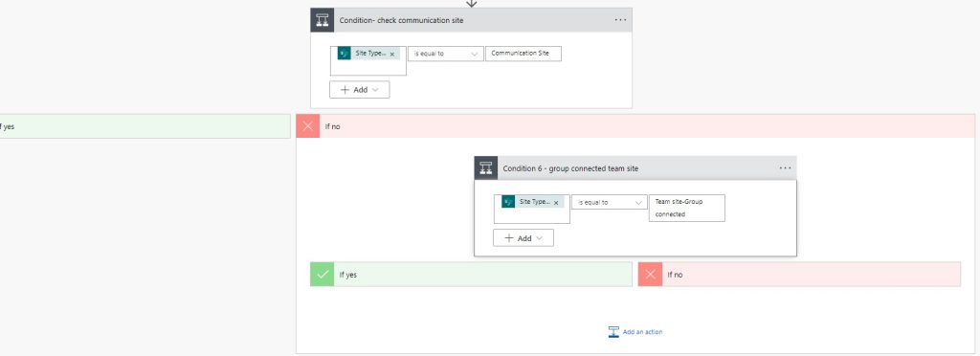980x356 pixels.
Task: Expand the Add button in Condition 6
Action: [x=523, y=238]
